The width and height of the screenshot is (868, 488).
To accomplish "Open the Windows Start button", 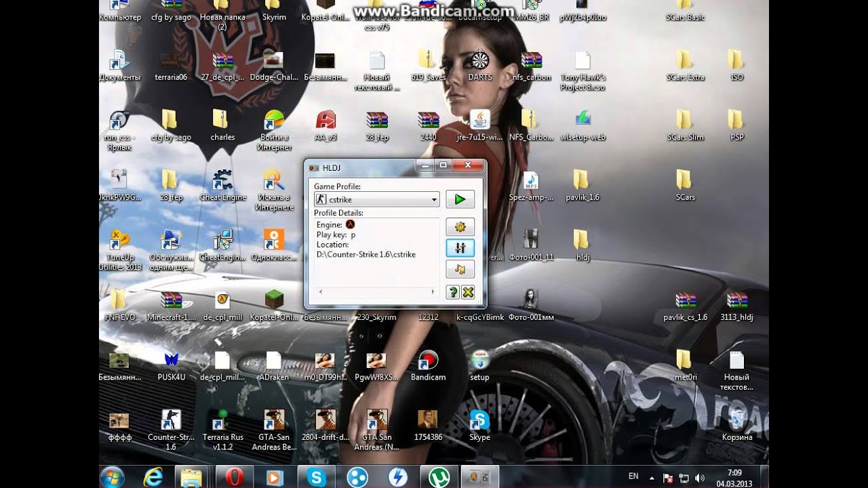I will pyautogui.click(x=112, y=477).
